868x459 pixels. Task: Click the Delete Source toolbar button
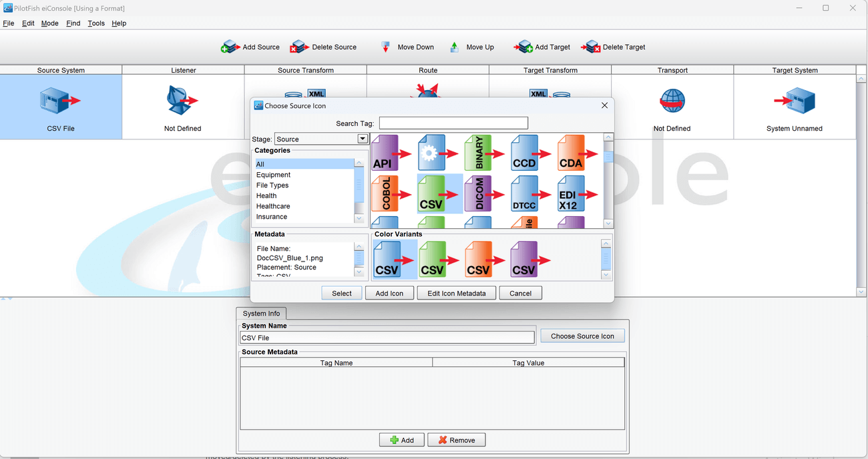tap(323, 47)
